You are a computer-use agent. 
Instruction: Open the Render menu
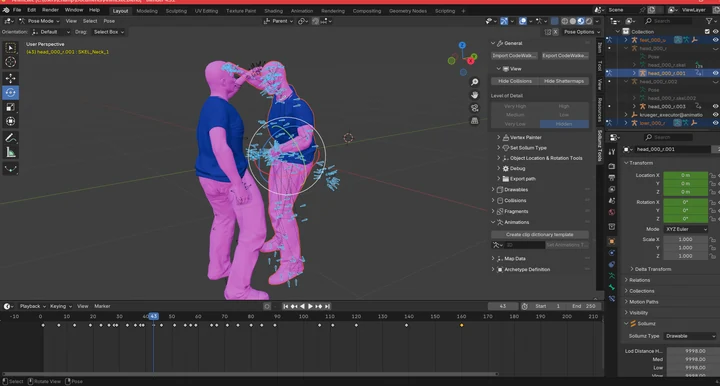tap(50, 10)
